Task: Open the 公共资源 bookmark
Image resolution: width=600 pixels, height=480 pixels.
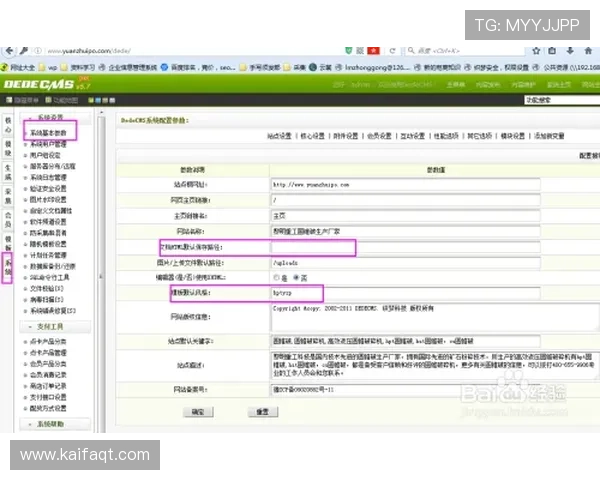Action: (x=566, y=67)
